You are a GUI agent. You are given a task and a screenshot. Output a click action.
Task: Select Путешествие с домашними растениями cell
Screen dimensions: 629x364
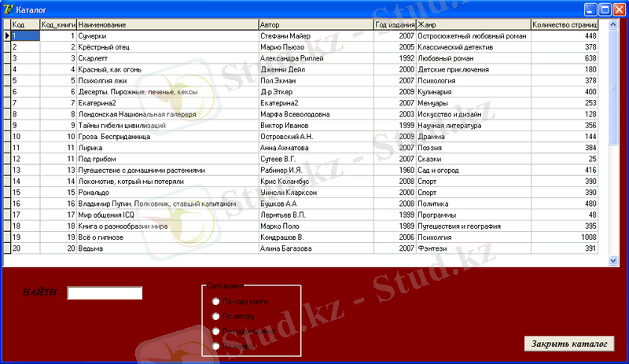pyautogui.click(x=167, y=171)
